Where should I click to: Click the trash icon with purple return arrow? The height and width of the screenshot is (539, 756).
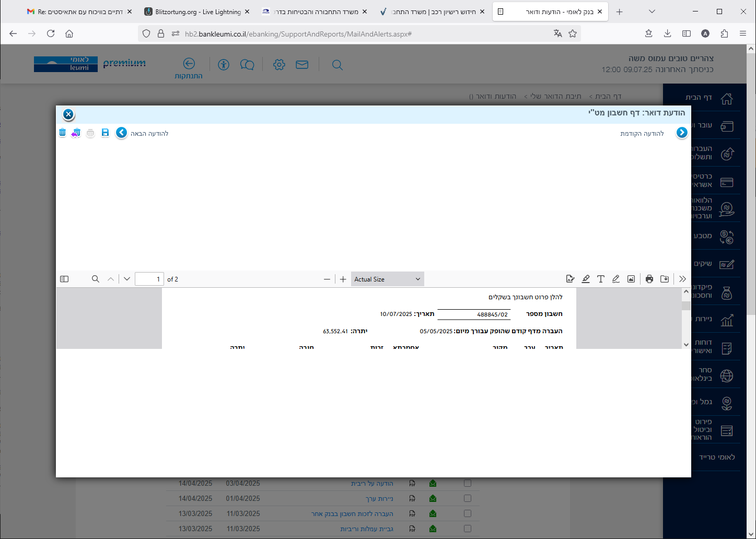pos(76,133)
